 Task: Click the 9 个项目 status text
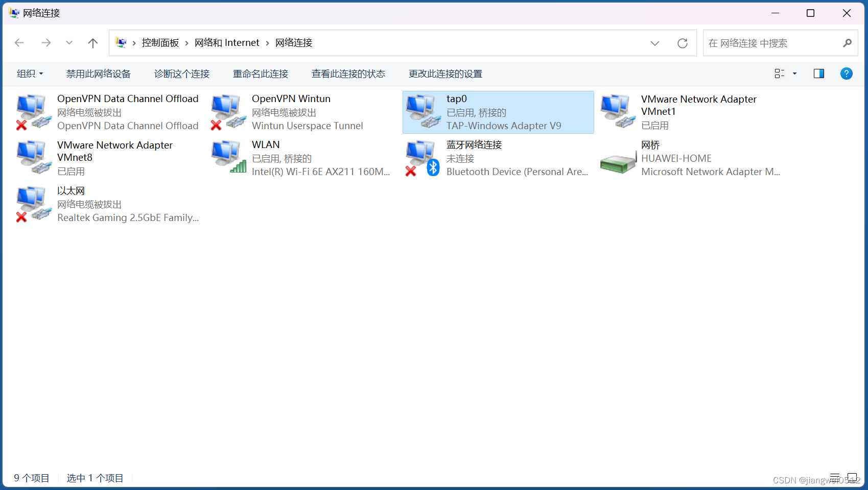32,478
